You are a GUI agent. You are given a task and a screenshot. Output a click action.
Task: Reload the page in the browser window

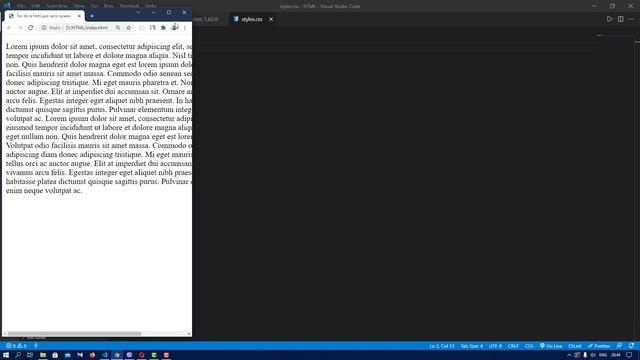pos(31,28)
